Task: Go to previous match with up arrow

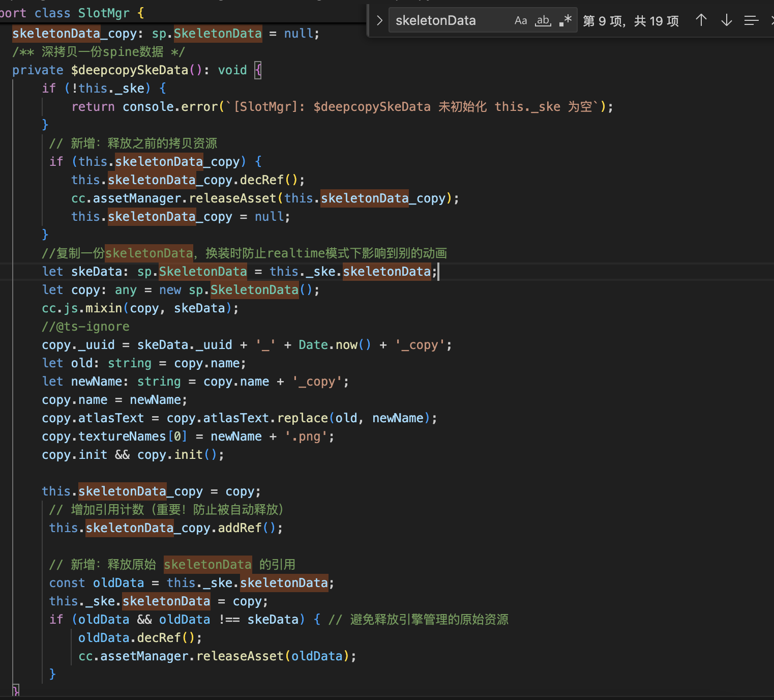Action: point(701,20)
